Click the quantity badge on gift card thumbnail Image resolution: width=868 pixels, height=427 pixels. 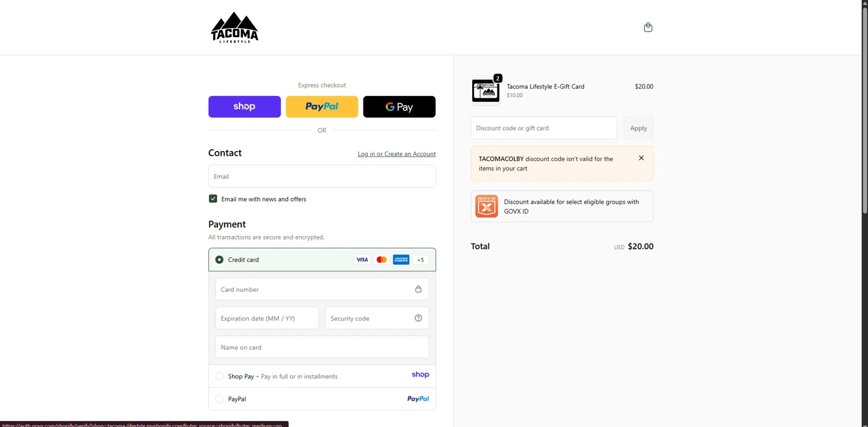498,78
